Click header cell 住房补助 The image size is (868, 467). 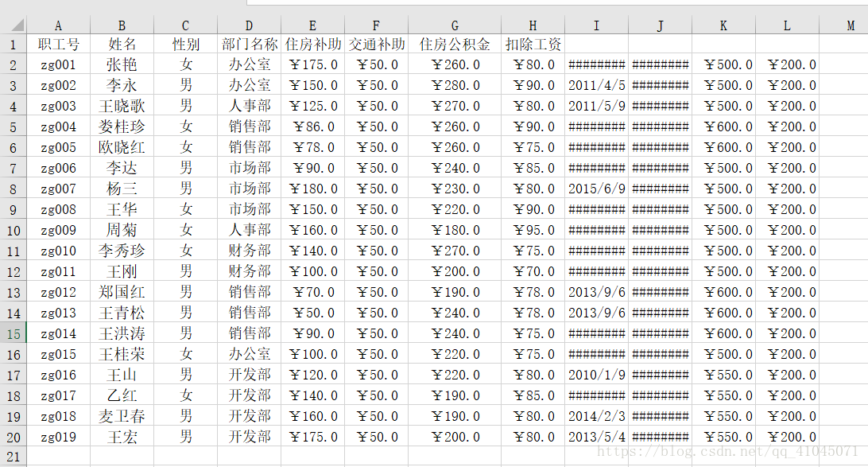312,45
